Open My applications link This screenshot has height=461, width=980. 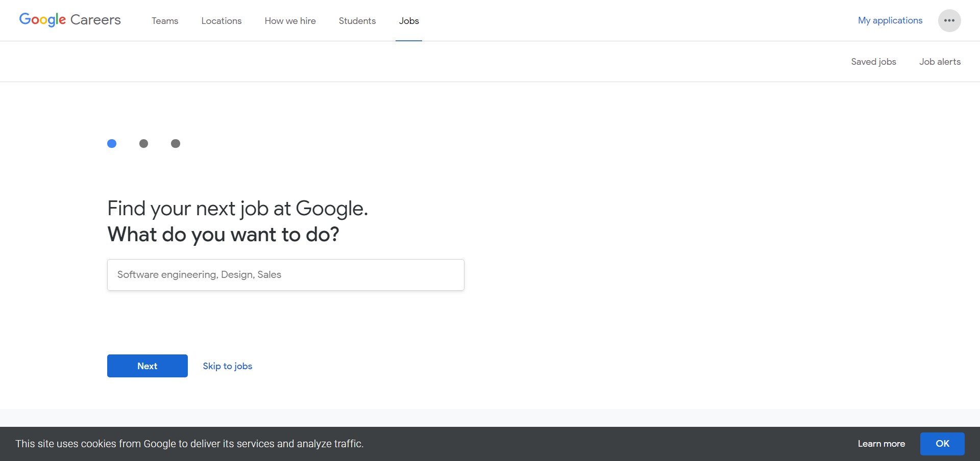point(890,20)
